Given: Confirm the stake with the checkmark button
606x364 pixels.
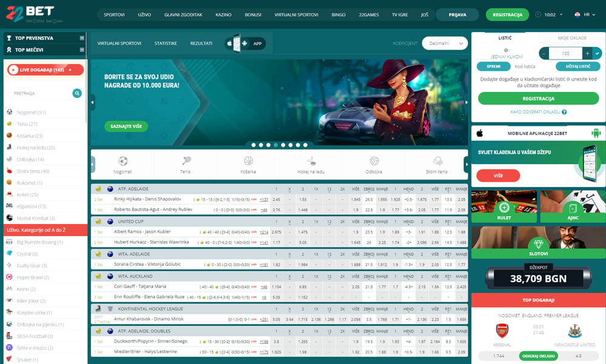Looking at the screenshot, I should tap(598, 53).
